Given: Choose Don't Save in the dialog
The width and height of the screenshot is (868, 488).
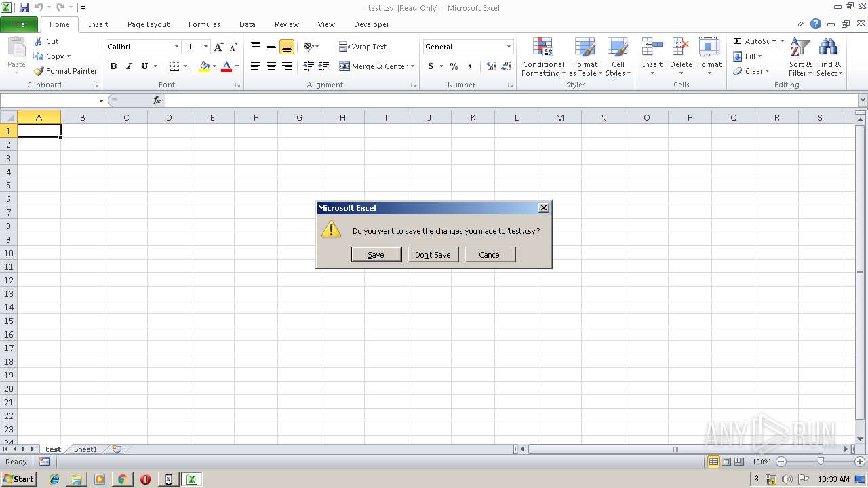Looking at the screenshot, I should coord(433,255).
